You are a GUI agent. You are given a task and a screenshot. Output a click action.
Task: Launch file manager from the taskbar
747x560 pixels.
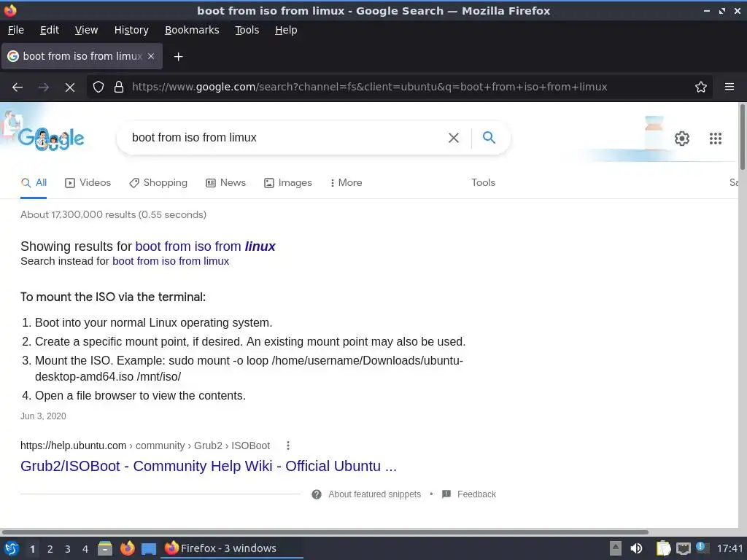[105, 548]
